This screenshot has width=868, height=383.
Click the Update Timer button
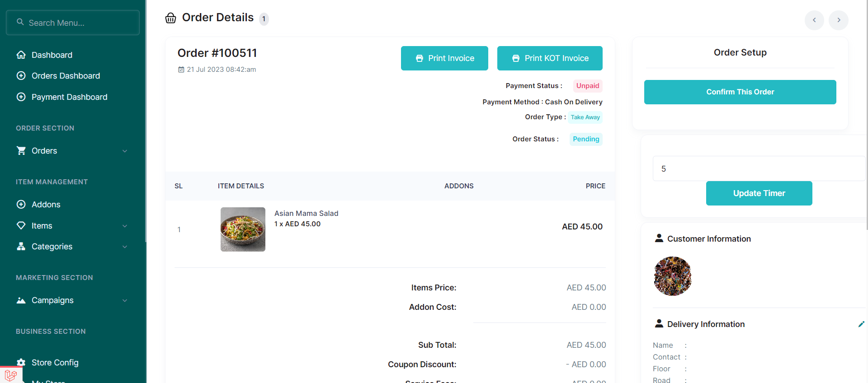coord(759,193)
